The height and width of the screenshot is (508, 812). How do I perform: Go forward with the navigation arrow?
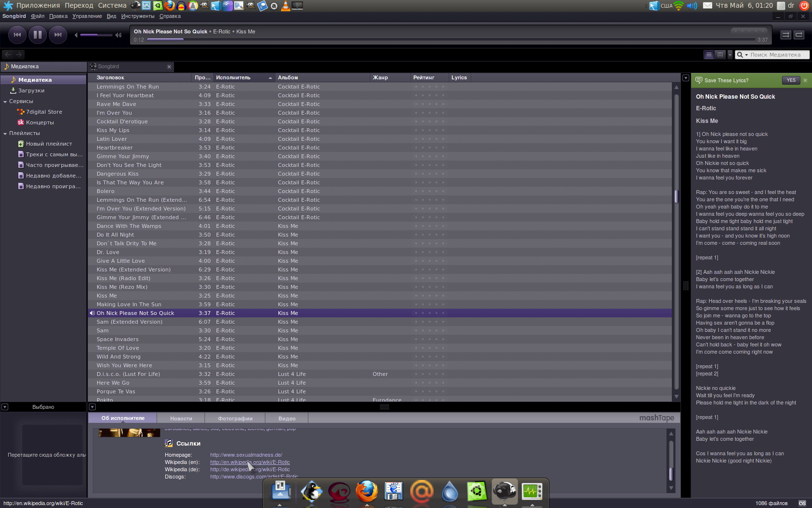(x=19, y=55)
